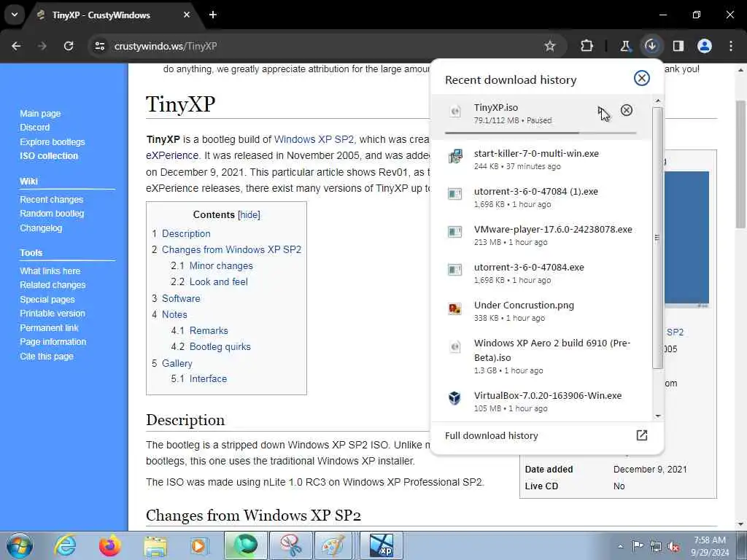
Task: Click the start-killer-7-0-multi-win.exe file icon
Action: (455, 157)
